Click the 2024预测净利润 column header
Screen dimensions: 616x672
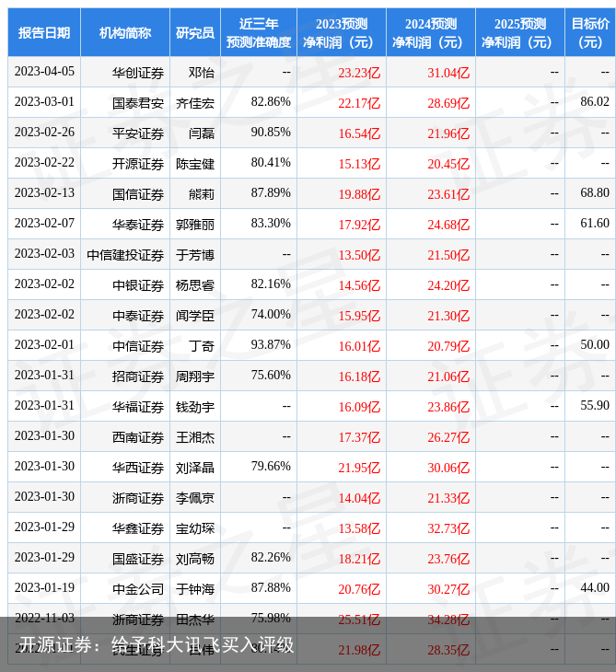coord(431,32)
